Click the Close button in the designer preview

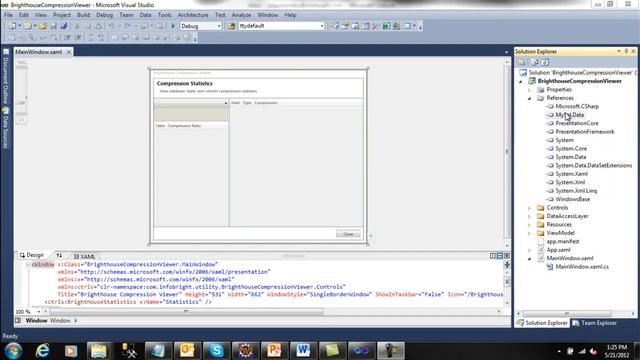pos(348,234)
